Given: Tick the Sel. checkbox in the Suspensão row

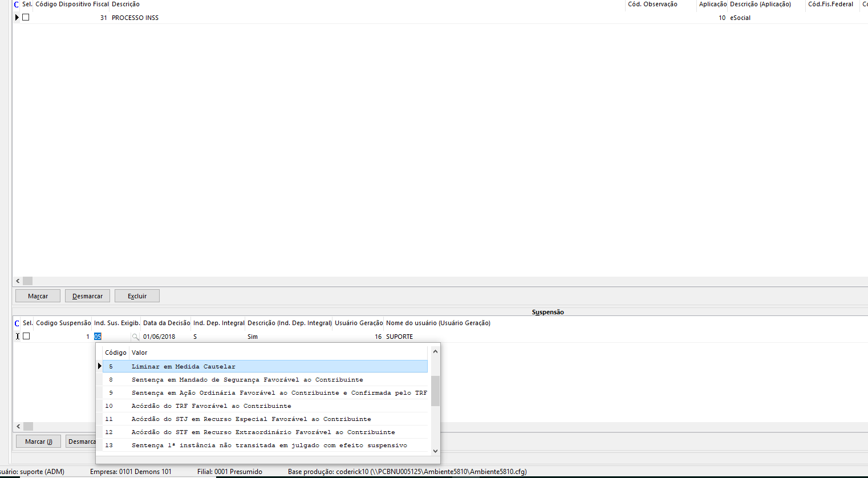Looking at the screenshot, I should [x=26, y=337].
